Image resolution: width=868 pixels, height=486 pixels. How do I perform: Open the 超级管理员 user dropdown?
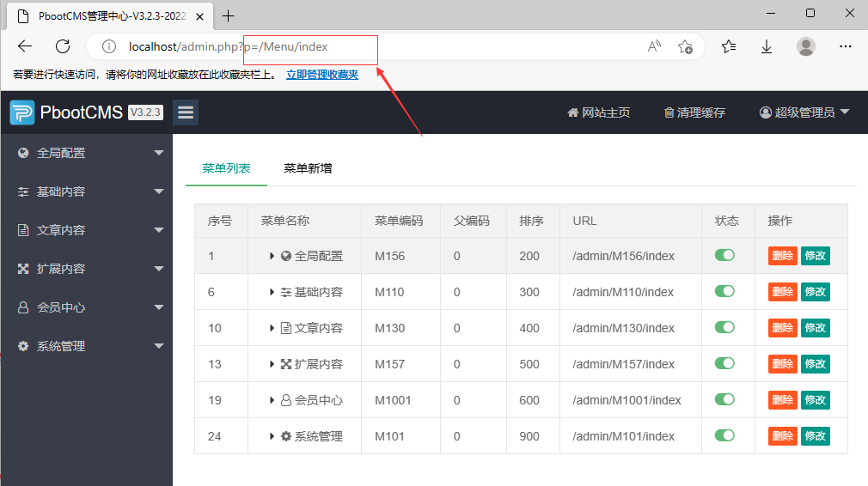coord(804,112)
